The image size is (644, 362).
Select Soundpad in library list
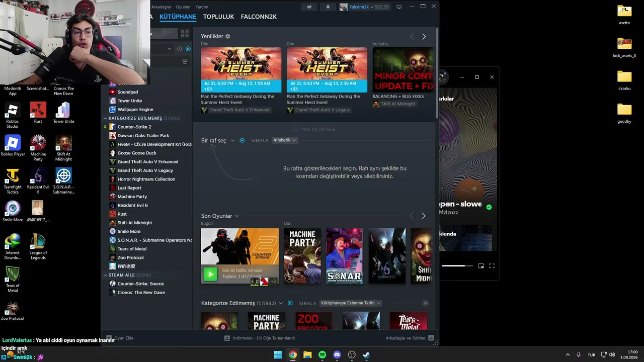tap(128, 92)
